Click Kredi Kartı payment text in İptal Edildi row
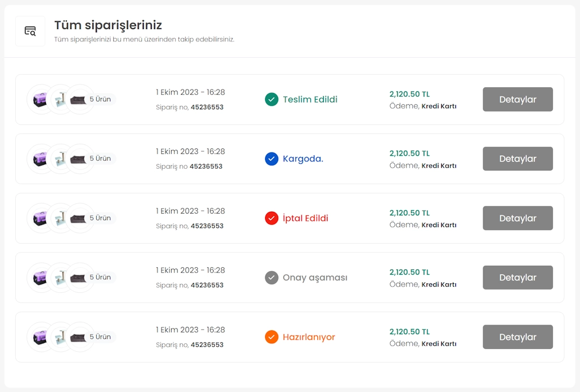Image resolution: width=580 pixels, height=392 pixels. (439, 225)
